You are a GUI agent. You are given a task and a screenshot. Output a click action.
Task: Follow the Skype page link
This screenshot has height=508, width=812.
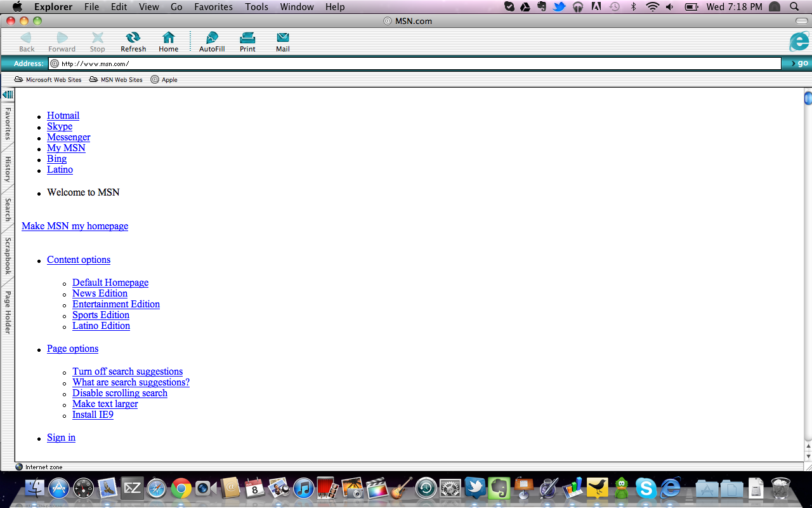[60, 126]
